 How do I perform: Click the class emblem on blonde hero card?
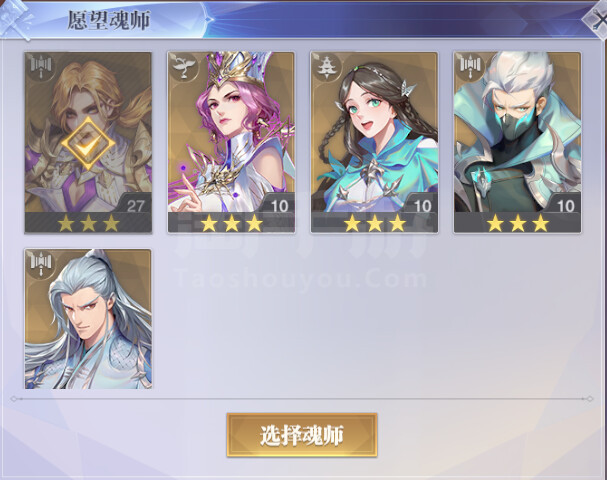pos(41,67)
